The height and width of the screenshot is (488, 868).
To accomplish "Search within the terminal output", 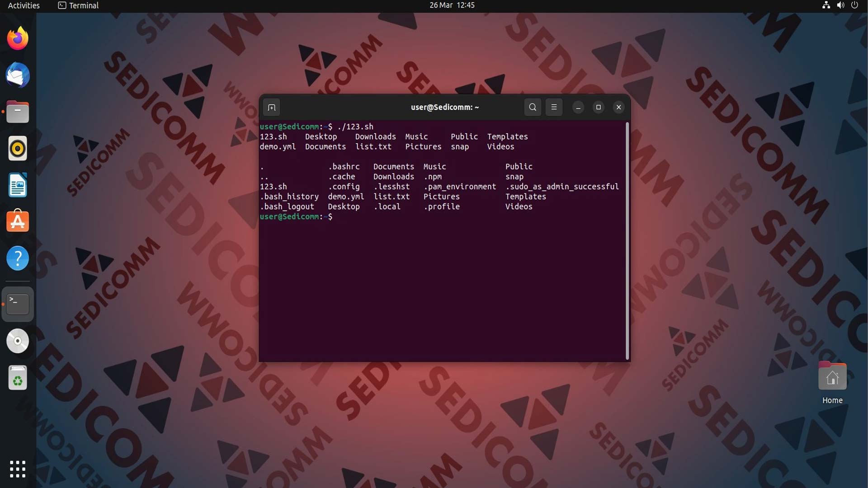I will click(533, 108).
